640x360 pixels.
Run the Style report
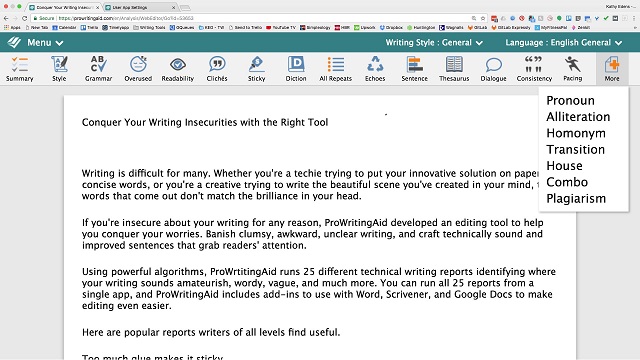(59, 69)
